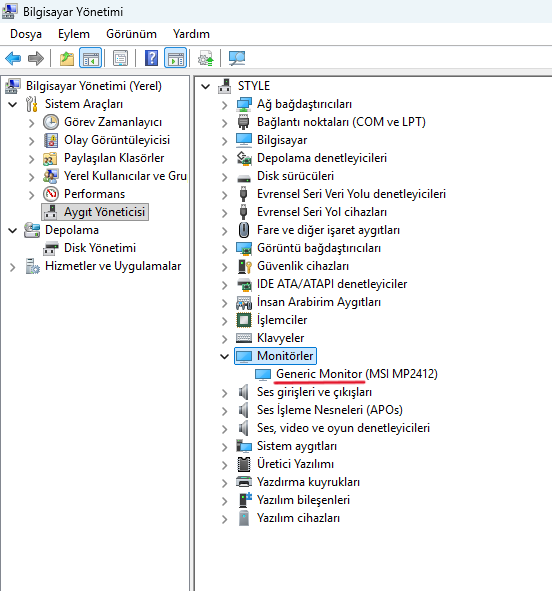The height and width of the screenshot is (591, 552).
Task: Expand Paylaşılan Klasörler tree node
Action: point(32,159)
